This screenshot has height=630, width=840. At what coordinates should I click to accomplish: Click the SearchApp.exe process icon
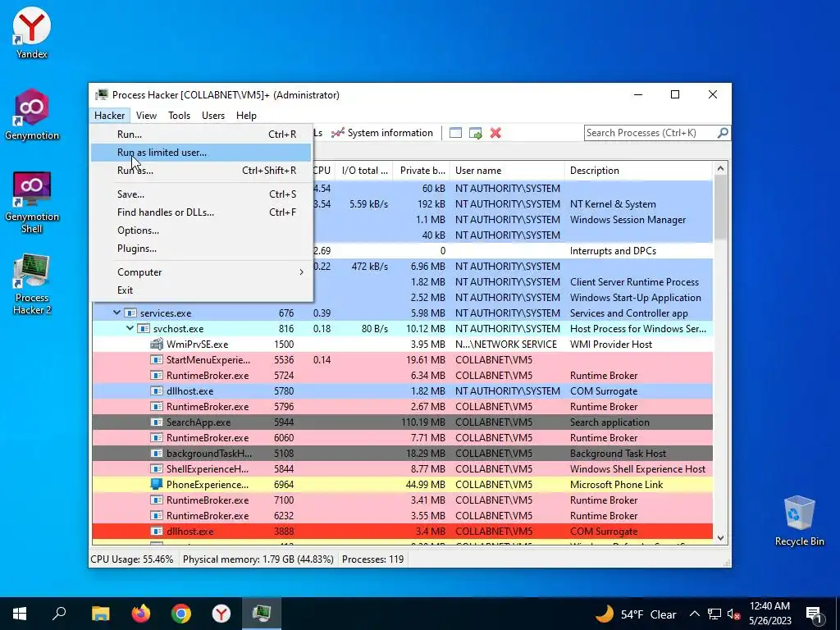[x=157, y=422]
